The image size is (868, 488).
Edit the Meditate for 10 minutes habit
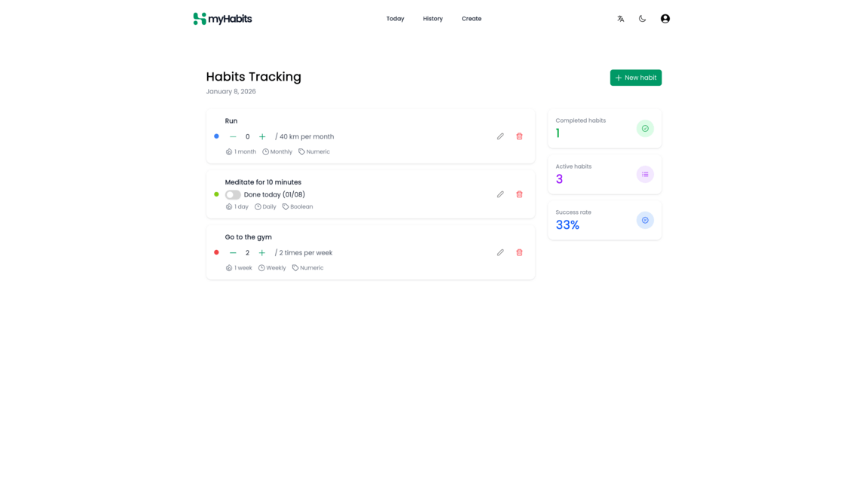(x=500, y=194)
